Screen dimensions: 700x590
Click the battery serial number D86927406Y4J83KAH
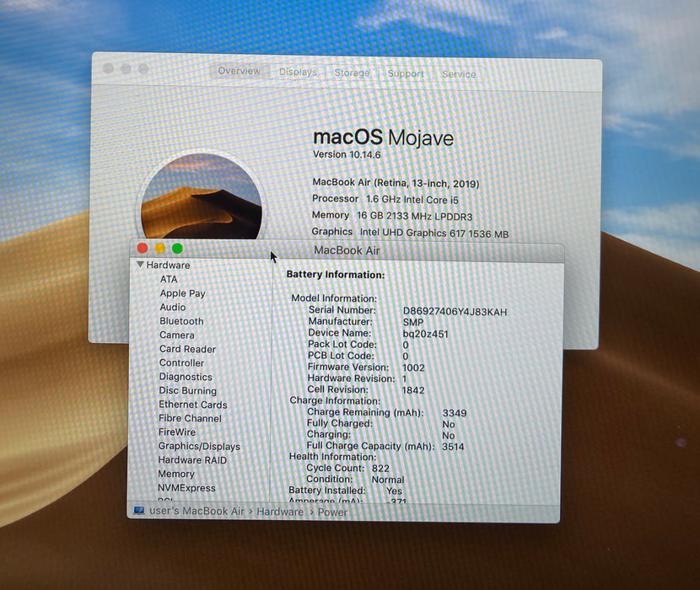(455, 312)
